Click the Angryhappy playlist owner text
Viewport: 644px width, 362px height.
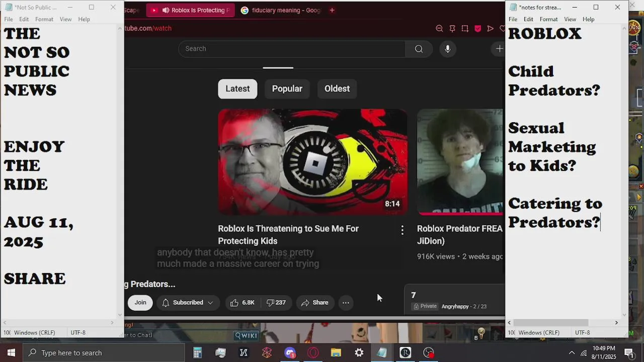point(455,306)
